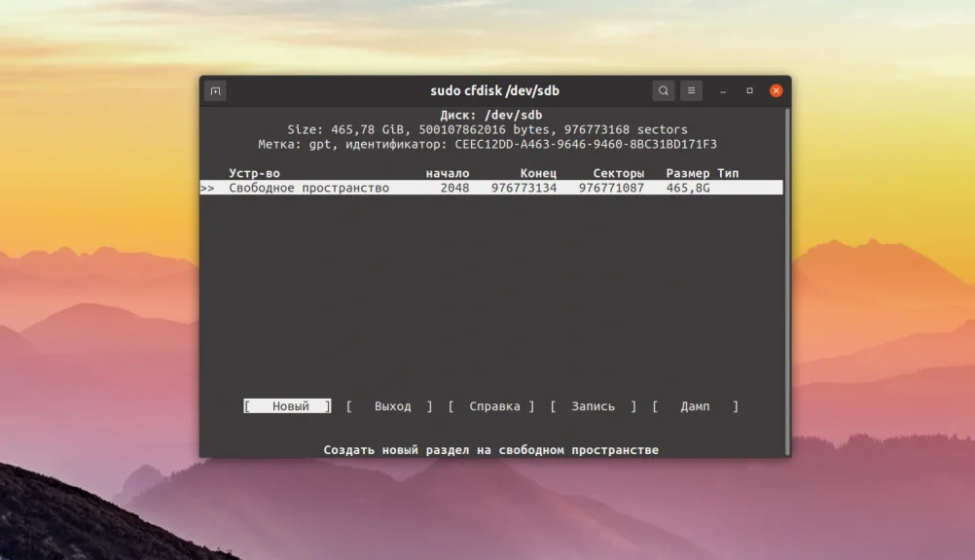The height and width of the screenshot is (560, 975).
Task: Choose [Дамп] in the cfdisk menu
Action: [697, 405]
